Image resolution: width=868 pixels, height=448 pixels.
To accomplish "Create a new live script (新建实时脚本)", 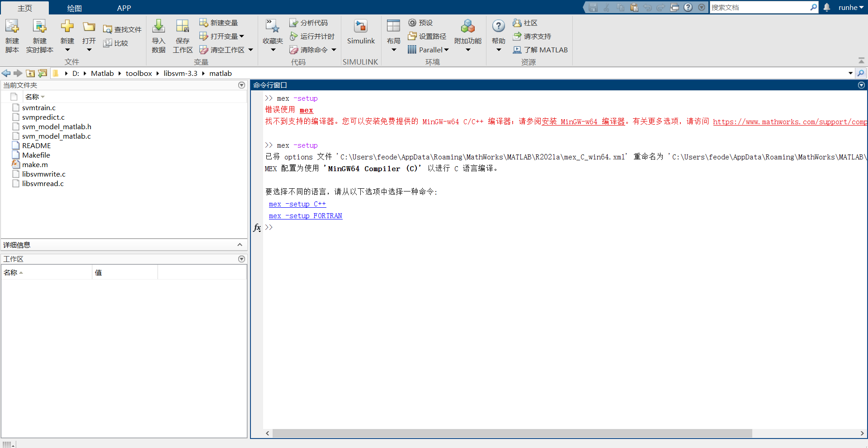I will tap(40, 36).
